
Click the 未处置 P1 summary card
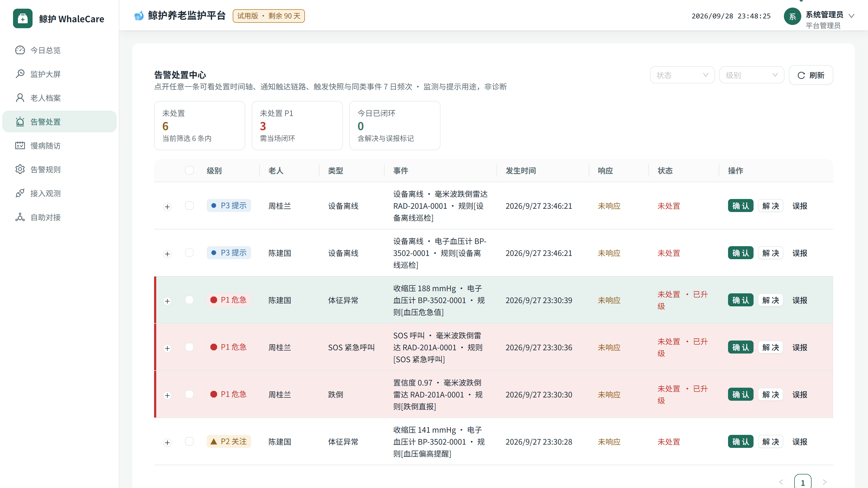click(x=297, y=126)
